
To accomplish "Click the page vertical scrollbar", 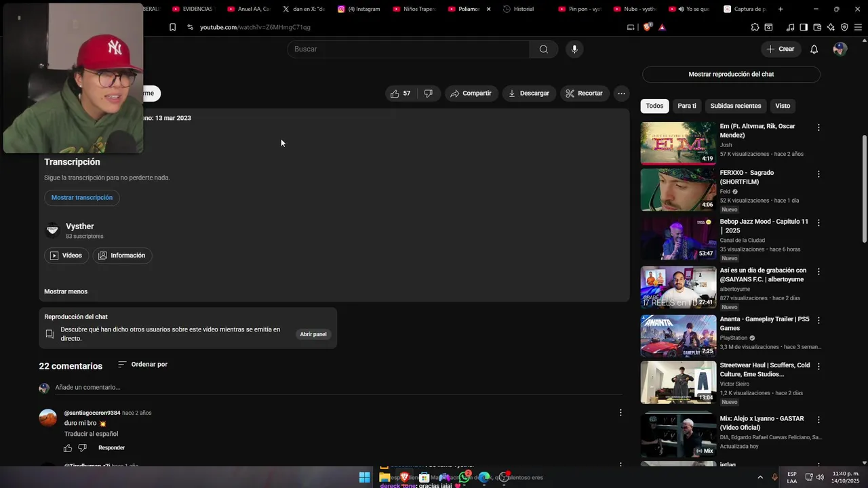I will 864,190.
